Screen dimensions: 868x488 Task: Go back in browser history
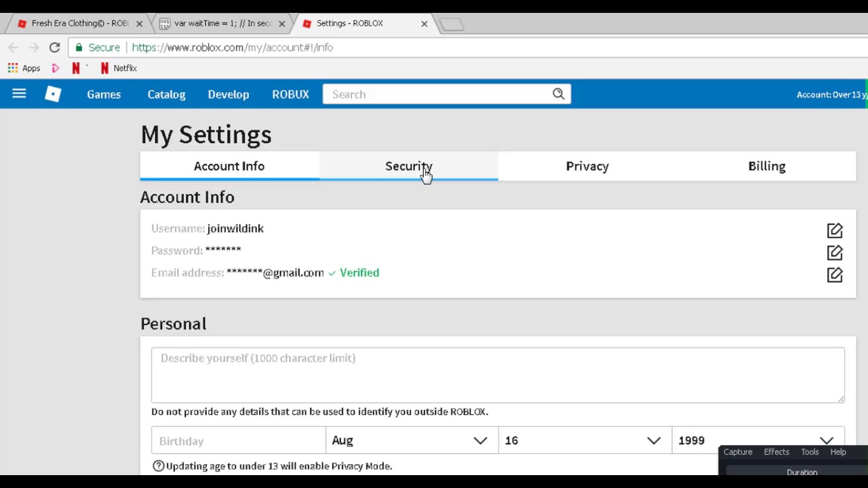coord(13,47)
